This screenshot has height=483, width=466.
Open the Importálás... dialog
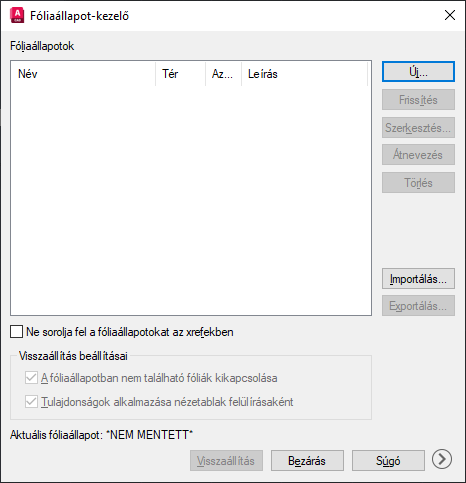coord(418,279)
